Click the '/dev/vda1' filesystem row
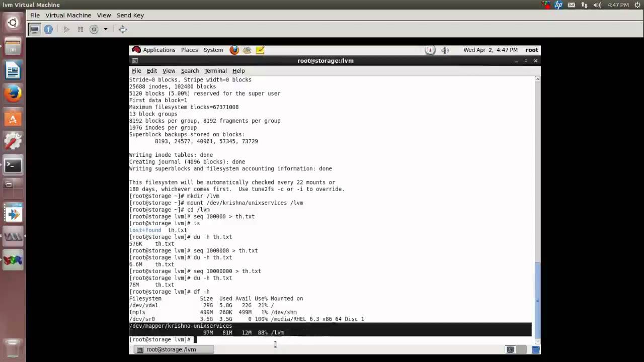The width and height of the screenshot is (644, 362). click(x=201, y=305)
